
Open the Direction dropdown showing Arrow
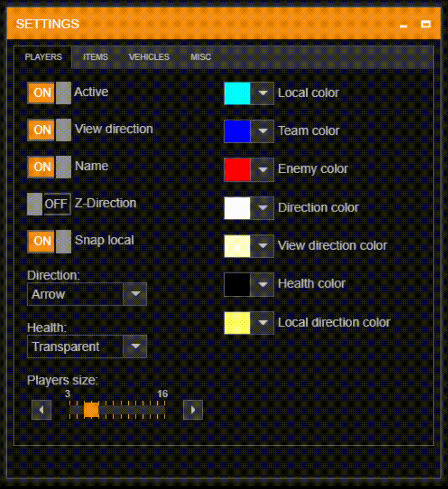pyautogui.click(x=87, y=294)
